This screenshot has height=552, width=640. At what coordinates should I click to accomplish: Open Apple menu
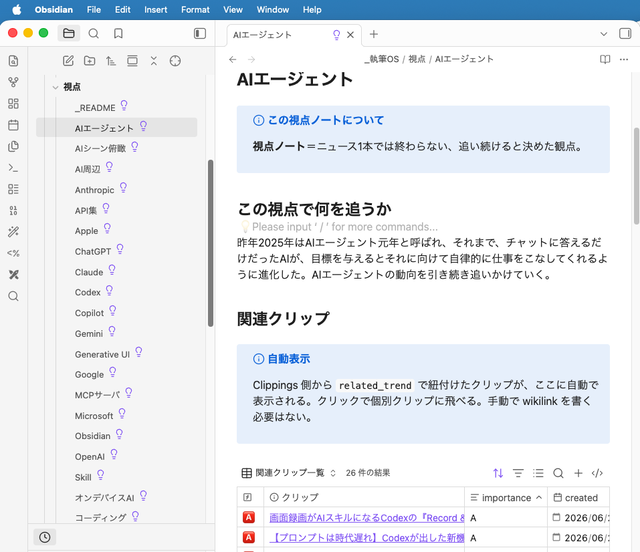coord(17,9)
